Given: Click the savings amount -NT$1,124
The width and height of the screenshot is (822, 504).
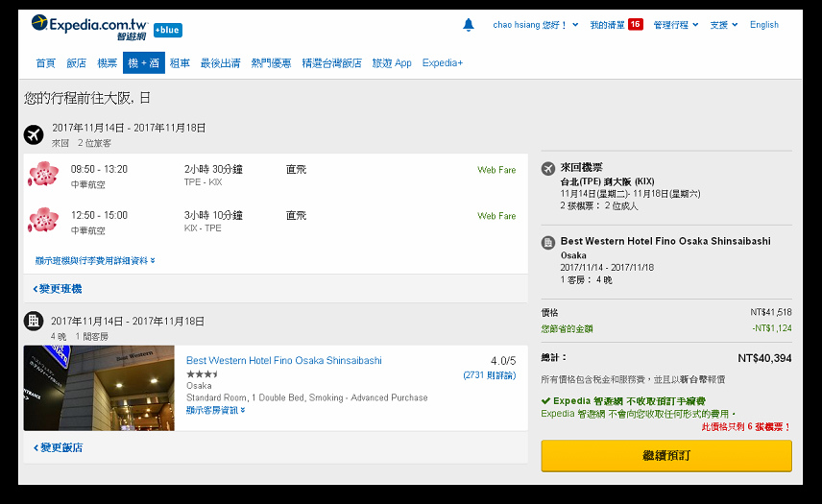Looking at the screenshot, I should pos(772,328).
